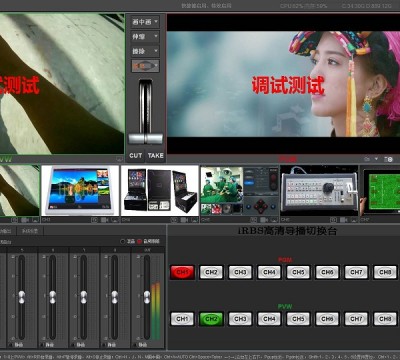Viewport: 400px width, 360px height.
Task: Click the first small icon below the CH4 thumbnail
Action: (x=174, y=220)
